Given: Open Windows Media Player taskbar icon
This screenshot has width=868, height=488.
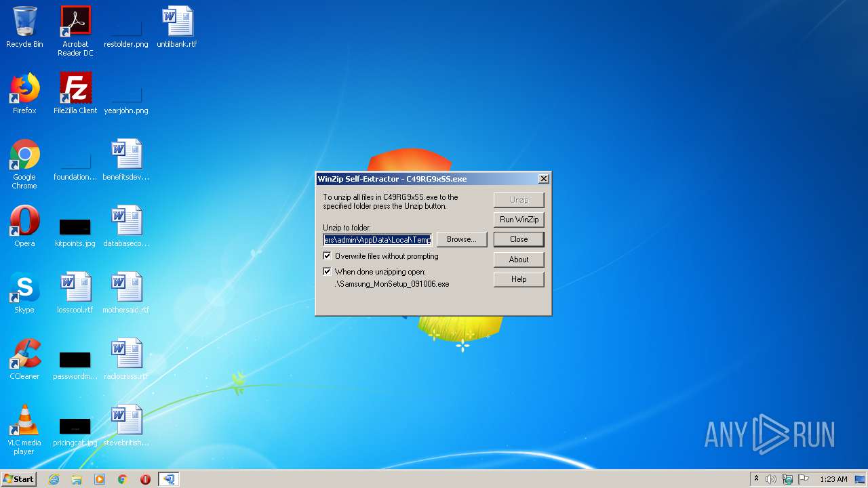Looking at the screenshot, I should pyautogui.click(x=100, y=479).
